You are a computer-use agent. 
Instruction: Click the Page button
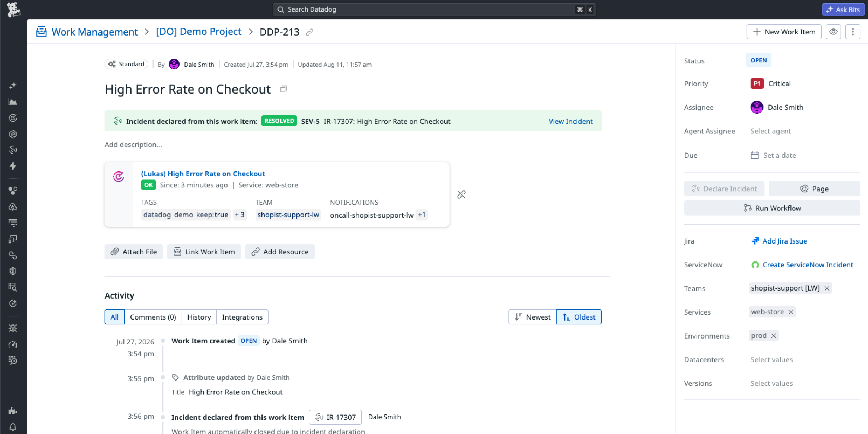click(x=814, y=189)
